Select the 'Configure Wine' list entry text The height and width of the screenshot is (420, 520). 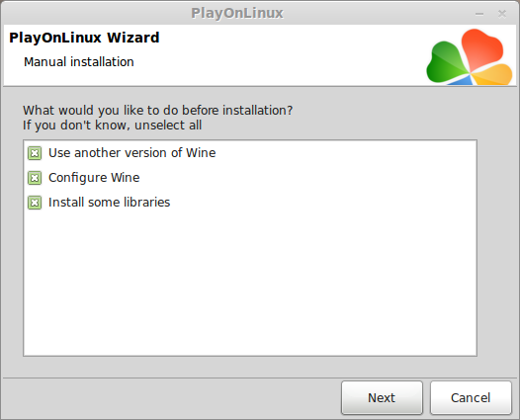pos(94,178)
